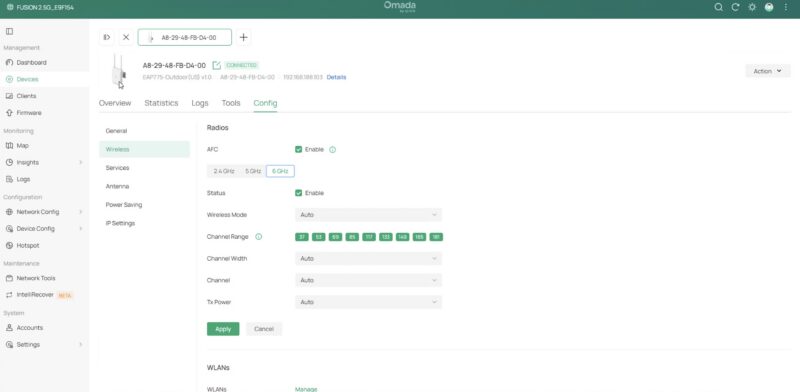800x392 pixels.
Task: Uncheck the Status Enable checkbox
Action: point(298,193)
